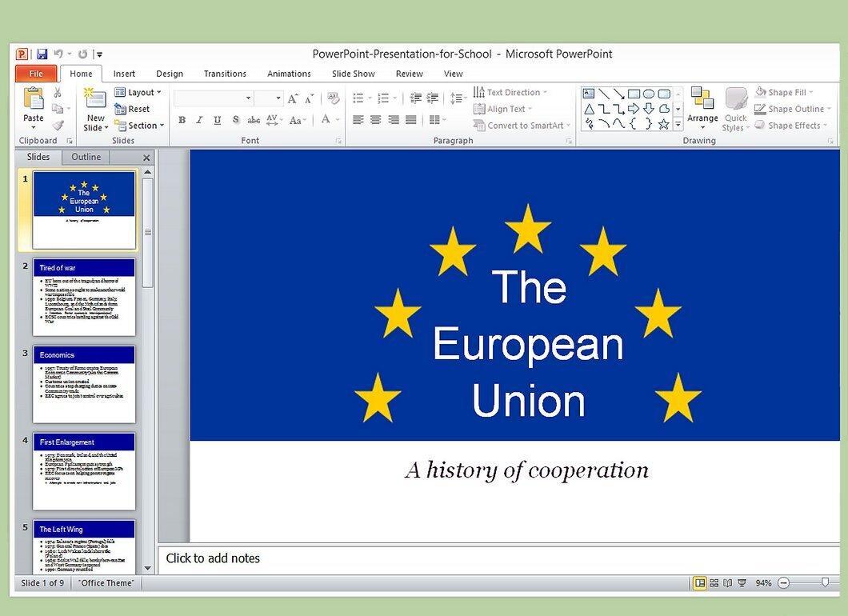
Task: Click the Center align text icon
Action: pos(375,120)
